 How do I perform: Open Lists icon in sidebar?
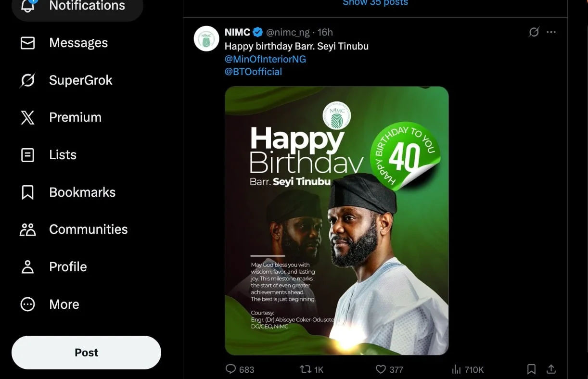28,155
